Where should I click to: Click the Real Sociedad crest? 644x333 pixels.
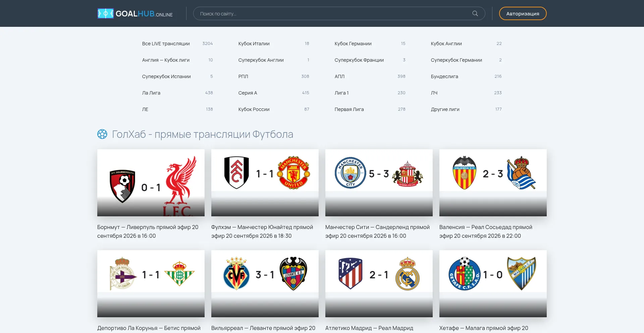click(x=521, y=173)
